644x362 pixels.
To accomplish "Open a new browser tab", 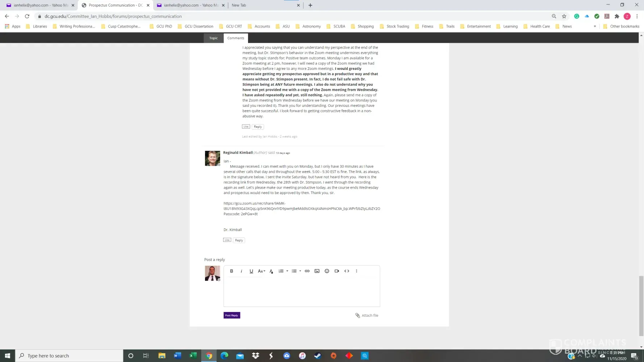I will tap(310, 5).
